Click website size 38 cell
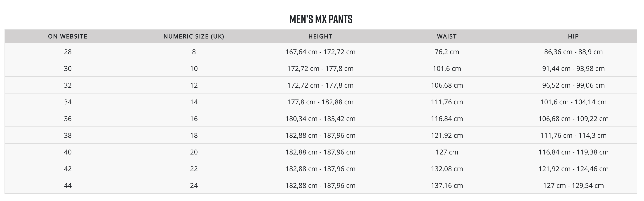 coord(68,136)
